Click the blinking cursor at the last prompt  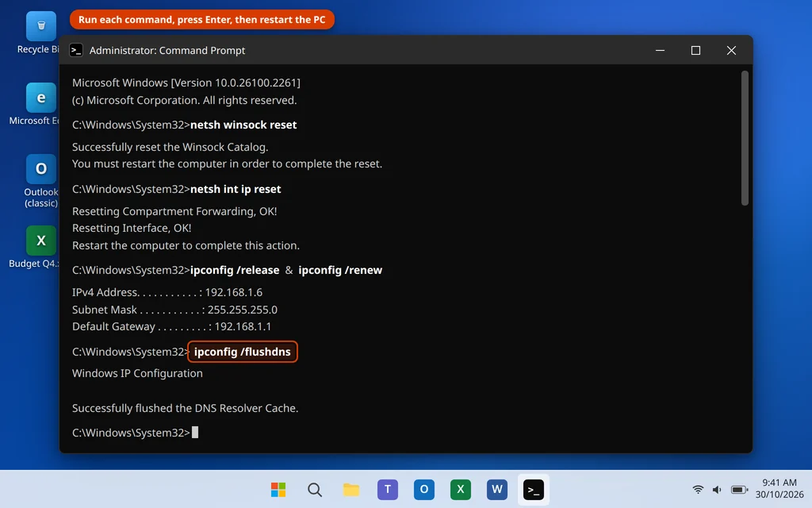[x=195, y=433]
